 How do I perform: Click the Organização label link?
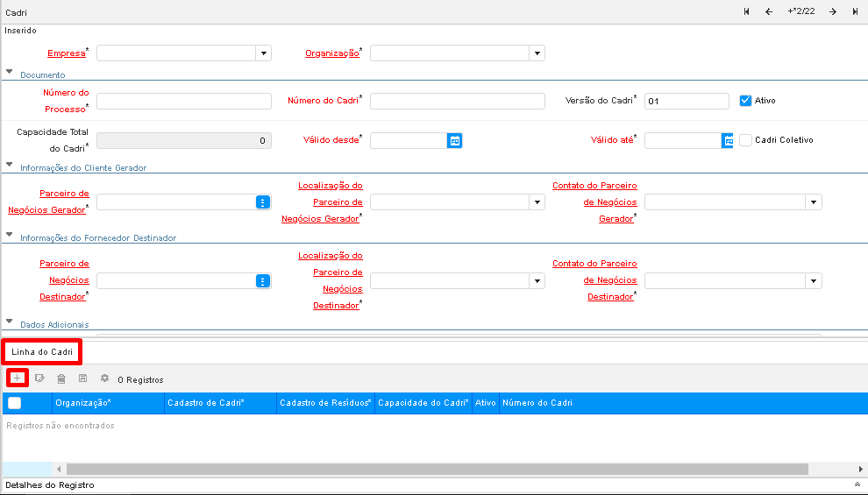(332, 53)
